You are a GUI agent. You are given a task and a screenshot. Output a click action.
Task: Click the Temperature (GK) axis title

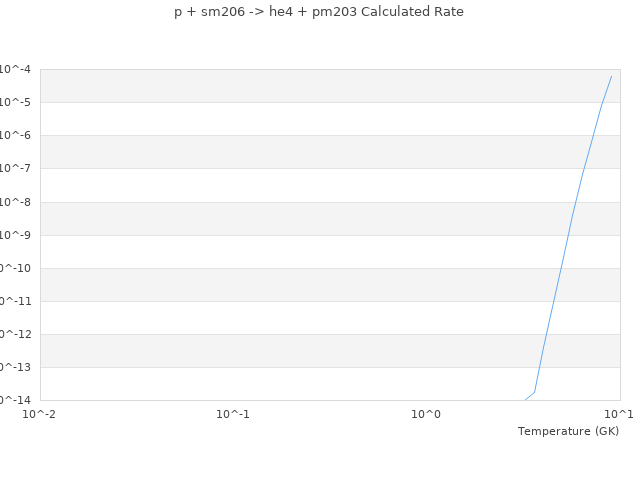tap(568, 431)
